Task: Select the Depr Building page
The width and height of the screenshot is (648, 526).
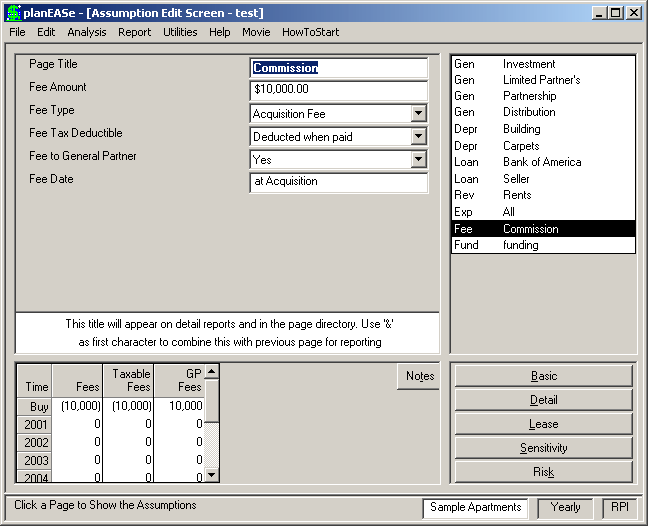Action: coord(543,129)
